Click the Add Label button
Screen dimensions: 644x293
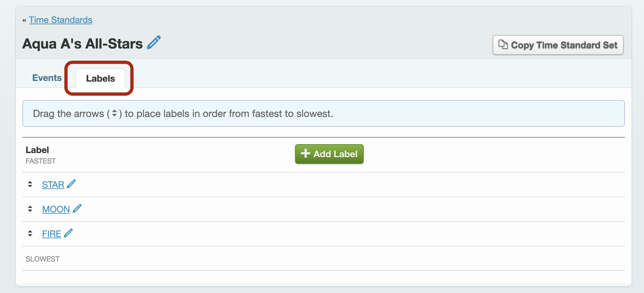[x=329, y=154]
